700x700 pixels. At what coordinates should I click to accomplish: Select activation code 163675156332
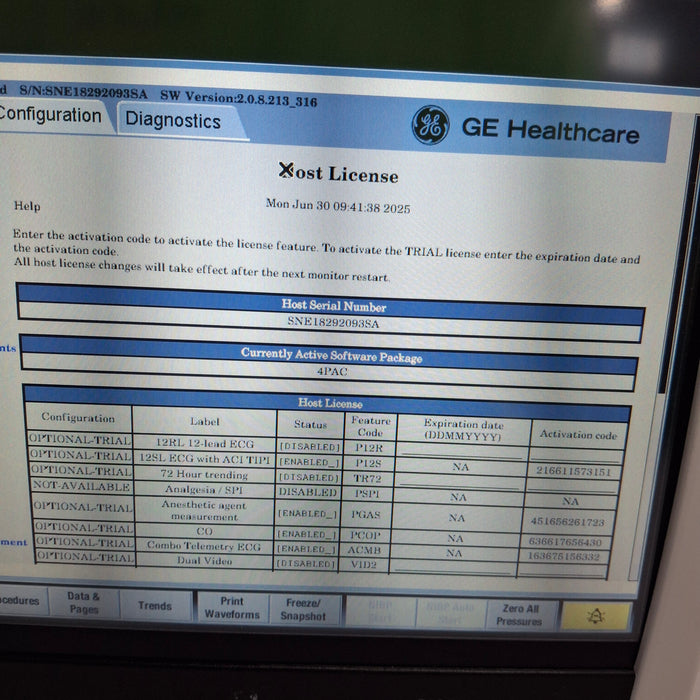[563, 556]
